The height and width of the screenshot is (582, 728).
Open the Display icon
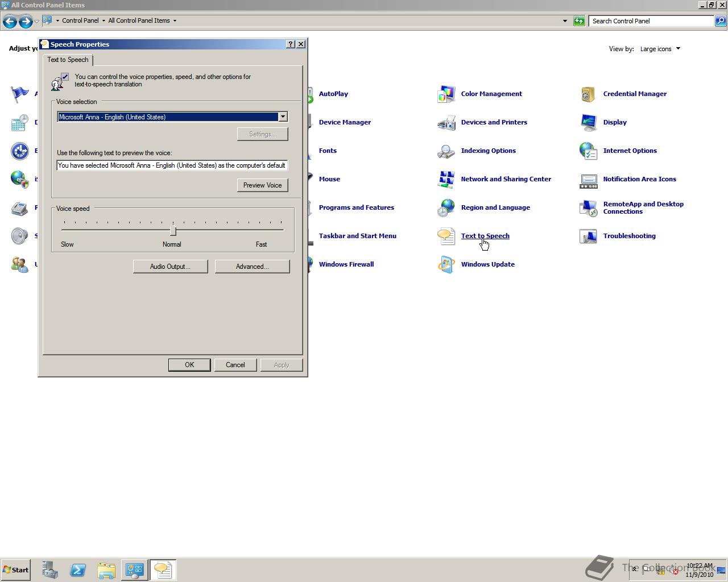coord(588,122)
